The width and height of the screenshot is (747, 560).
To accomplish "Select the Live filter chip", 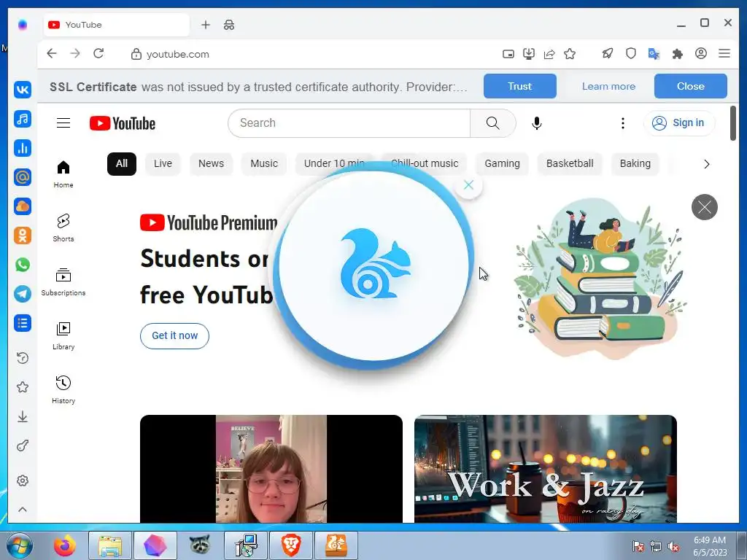I will tap(163, 163).
